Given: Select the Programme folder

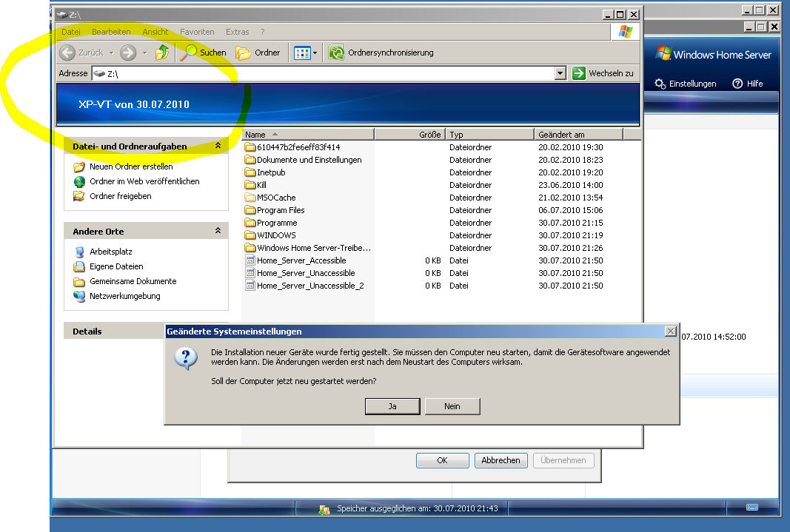Looking at the screenshot, I should (x=271, y=223).
